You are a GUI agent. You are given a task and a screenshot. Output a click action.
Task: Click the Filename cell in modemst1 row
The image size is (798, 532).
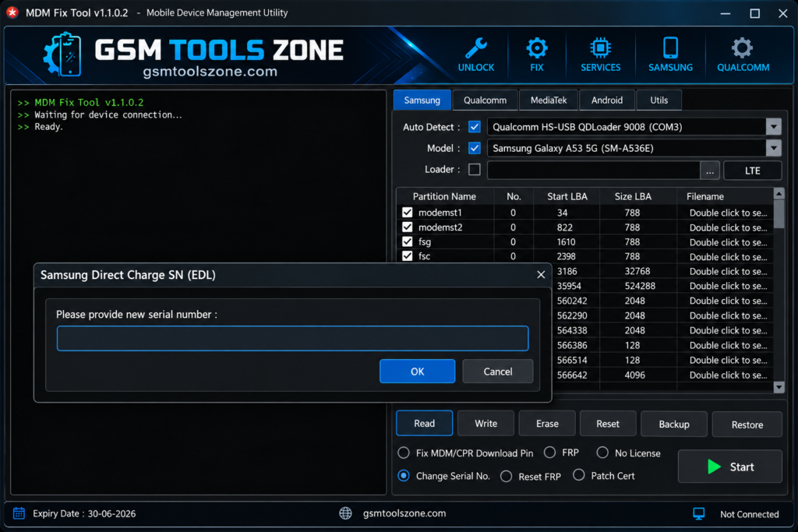click(x=728, y=213)
